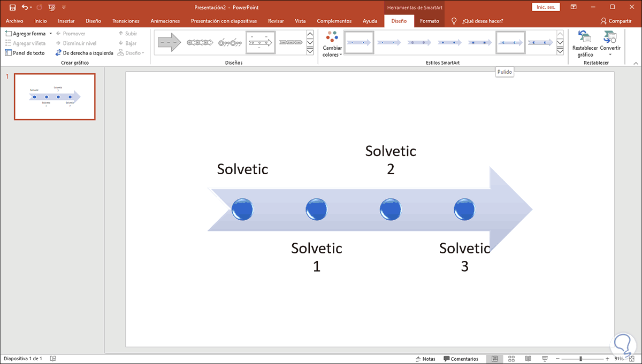The image size is (642, 364).
Task: Apply the last visible SmartArt style
Action: [541, 42]
